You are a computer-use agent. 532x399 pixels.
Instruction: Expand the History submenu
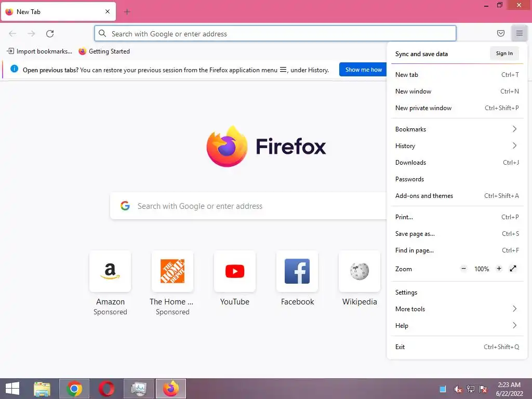pos(457,146)
